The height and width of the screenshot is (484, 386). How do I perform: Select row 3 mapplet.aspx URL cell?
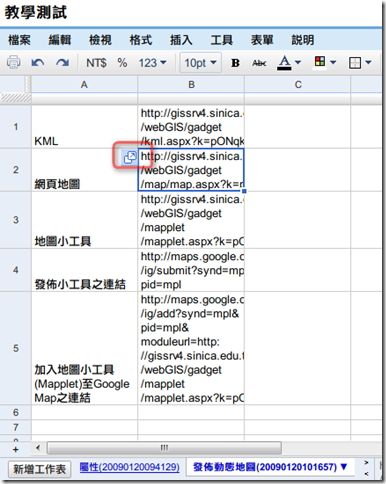(191, 220)
